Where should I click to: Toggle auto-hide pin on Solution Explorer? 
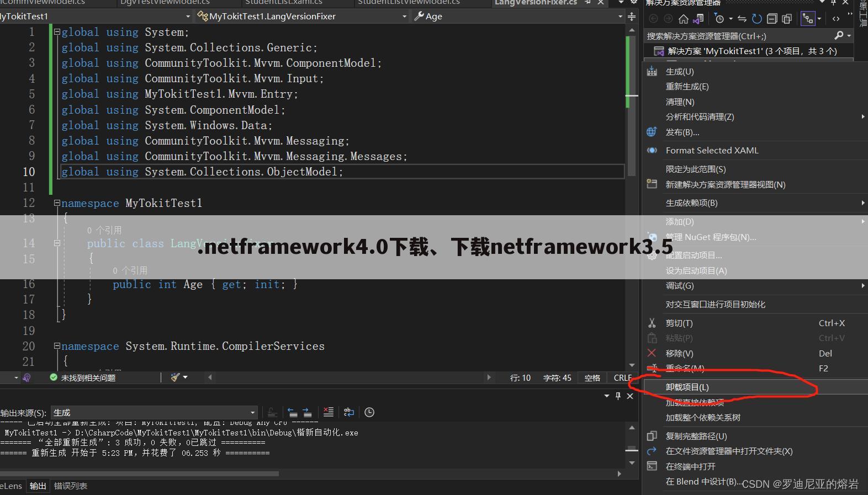point(834,3)
